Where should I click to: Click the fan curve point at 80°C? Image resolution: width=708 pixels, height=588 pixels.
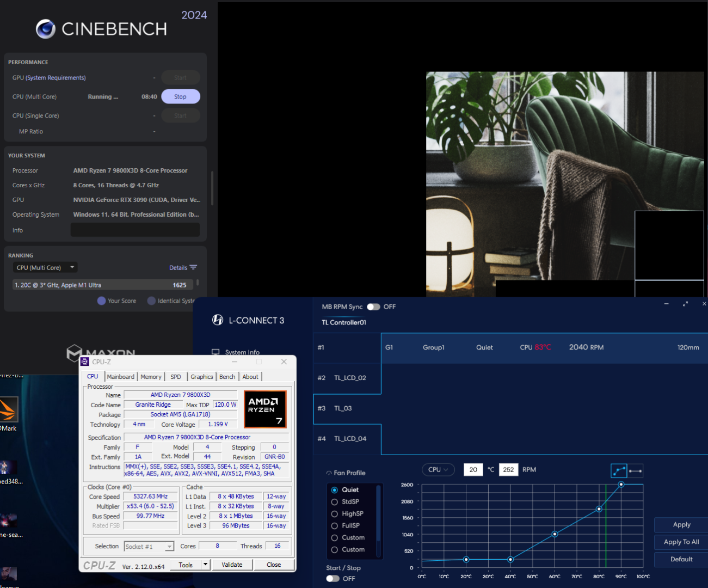pyautogui.click(x=599, y=509)
